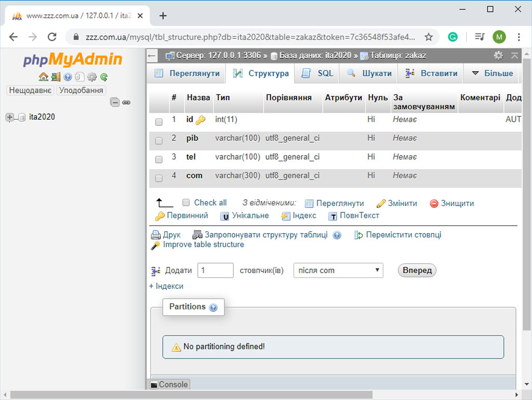This screenshot has width=532, height=400.
Task: Click the ita2020 database icon in tree
Action: click(21, 118)
